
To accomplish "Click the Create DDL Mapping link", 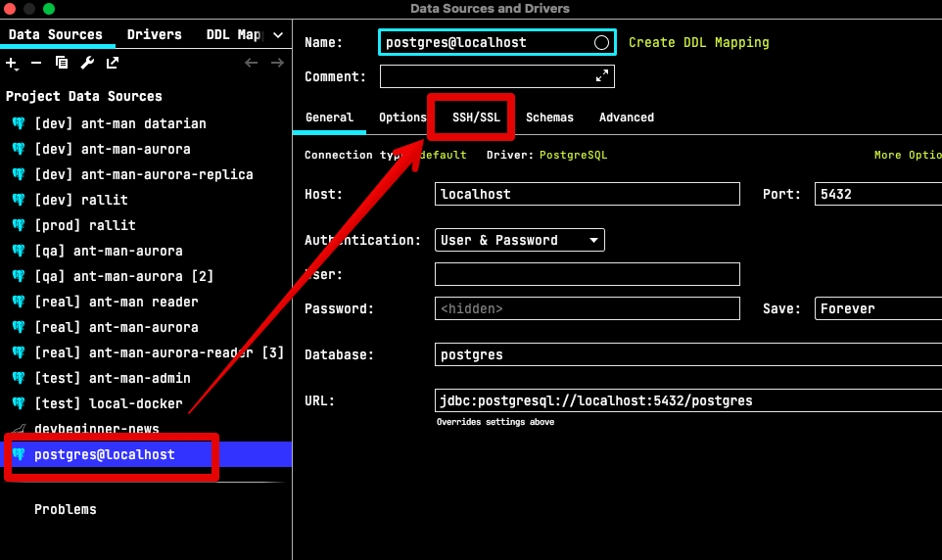I will (x=699, y=43).
